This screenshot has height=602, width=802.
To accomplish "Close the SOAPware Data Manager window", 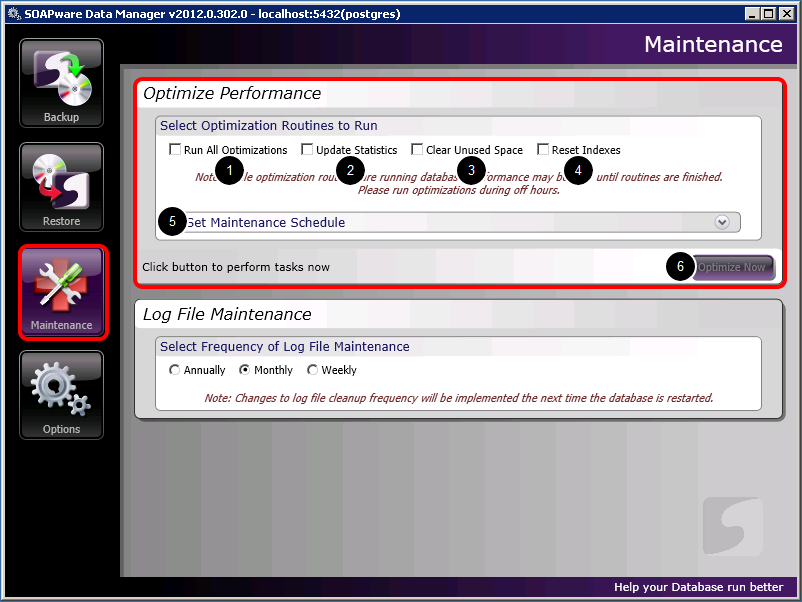I will (786, 14).
